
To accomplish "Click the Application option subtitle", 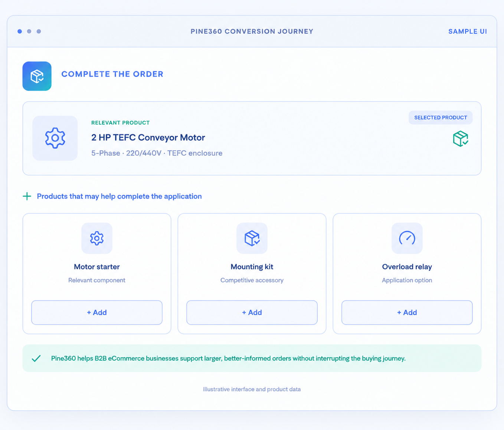I will pos(407,280).
